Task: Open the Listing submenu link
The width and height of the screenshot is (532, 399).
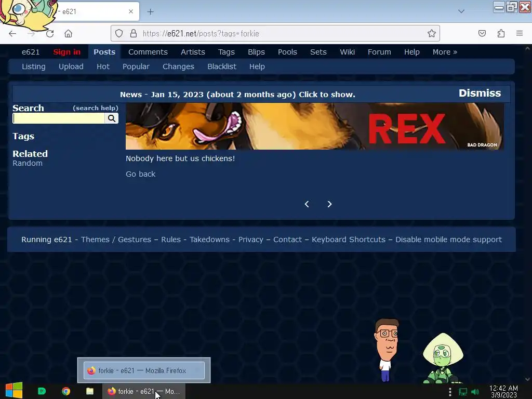Action: [x=34, y=66]
